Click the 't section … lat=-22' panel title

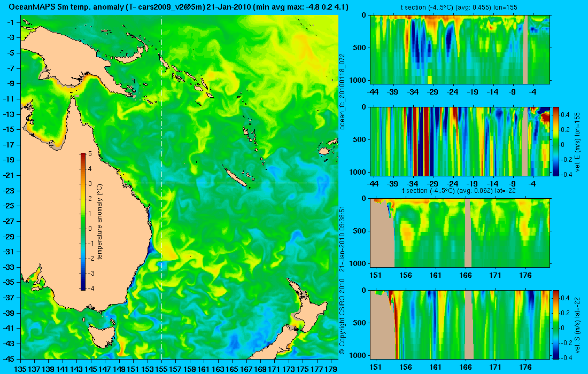[460, 190]
